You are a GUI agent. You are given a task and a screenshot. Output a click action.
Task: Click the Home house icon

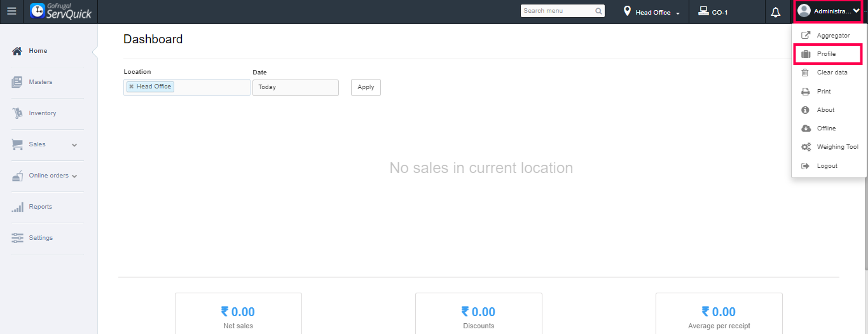tap(17, 51)
